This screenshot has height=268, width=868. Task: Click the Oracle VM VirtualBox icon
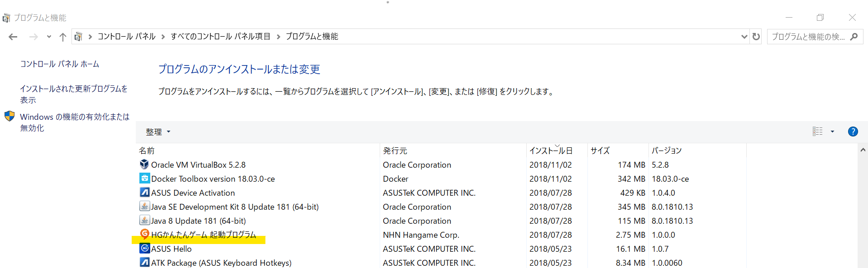coord(144,165)
